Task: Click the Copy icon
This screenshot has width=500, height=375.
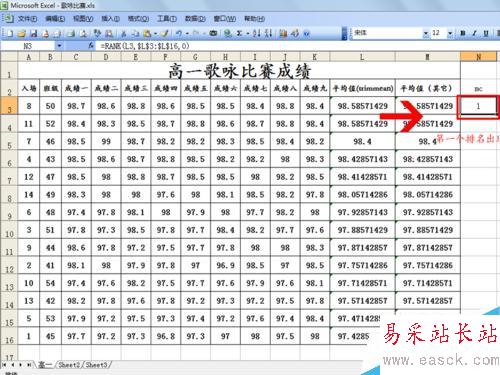Action: point(135,33)
